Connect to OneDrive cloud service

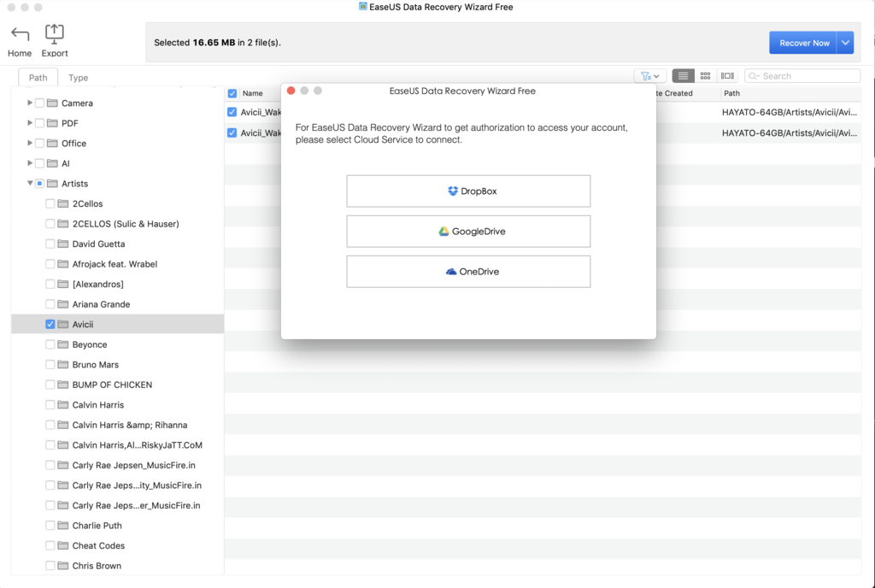coord(468,271)
